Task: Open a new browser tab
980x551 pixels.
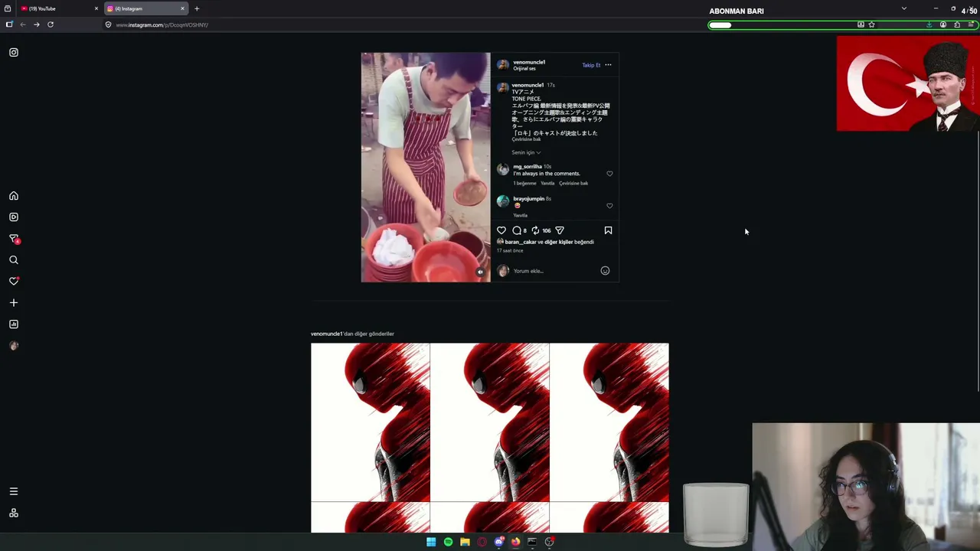Action: (x=197, y=8)
